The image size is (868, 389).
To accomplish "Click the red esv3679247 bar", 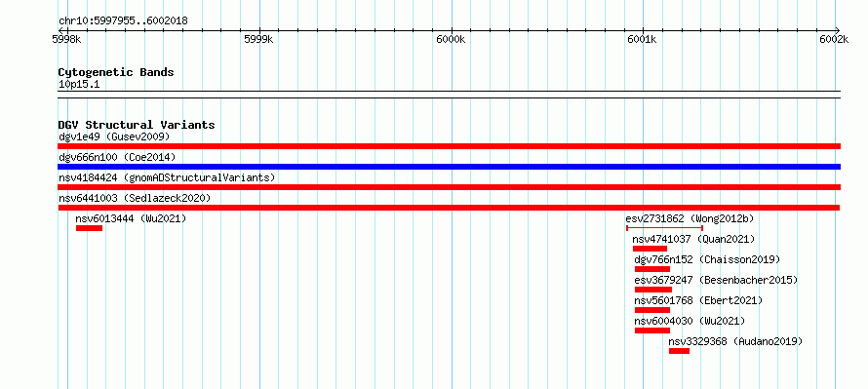I will point(653,290).
